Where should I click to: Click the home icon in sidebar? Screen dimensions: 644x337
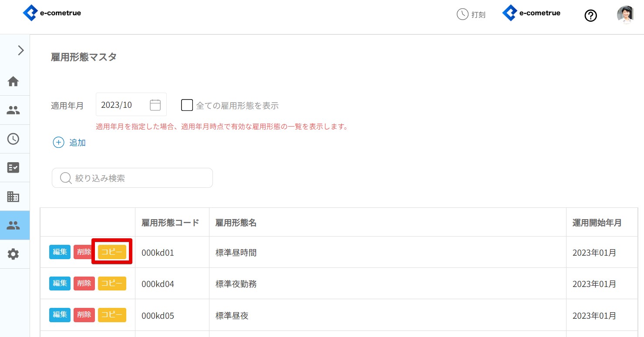[x=13, y=81]
